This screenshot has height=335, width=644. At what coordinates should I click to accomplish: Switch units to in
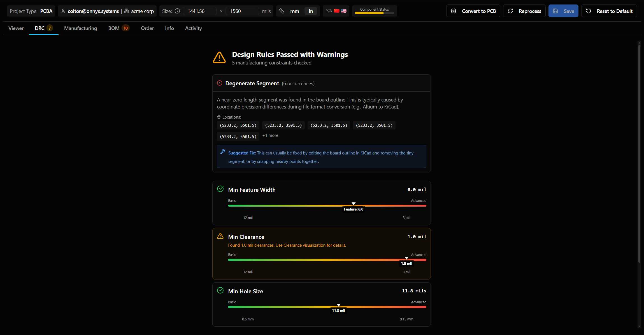click(311, 11)
